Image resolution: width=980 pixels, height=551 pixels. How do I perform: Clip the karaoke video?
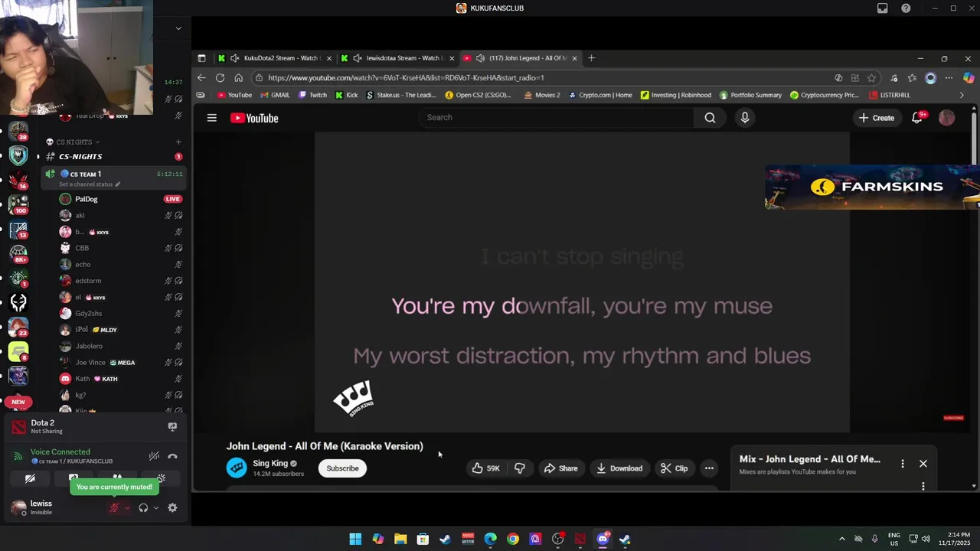point(674,468)
